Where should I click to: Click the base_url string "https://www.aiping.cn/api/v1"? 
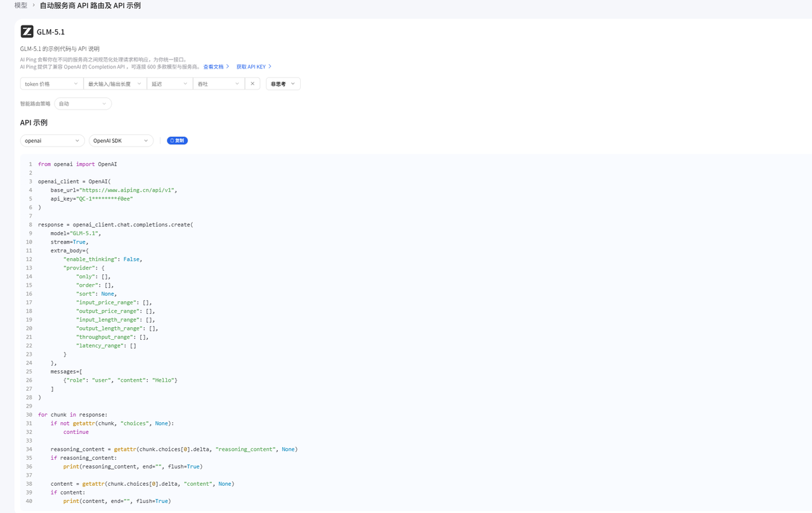tap(128, 190)
